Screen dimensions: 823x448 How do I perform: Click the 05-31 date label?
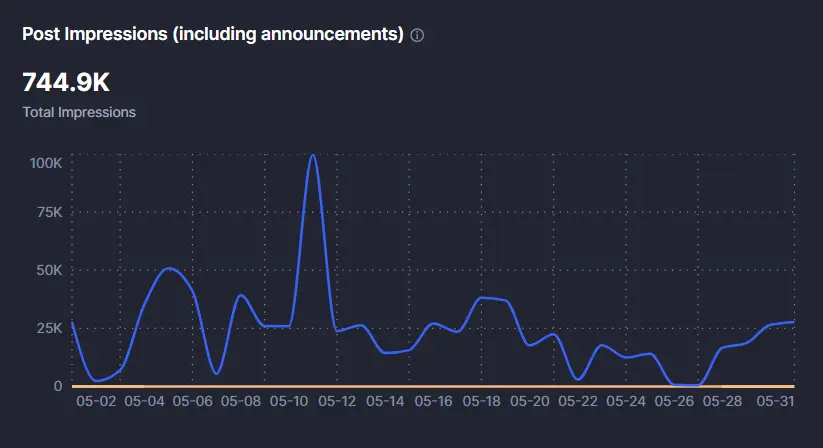775,401
